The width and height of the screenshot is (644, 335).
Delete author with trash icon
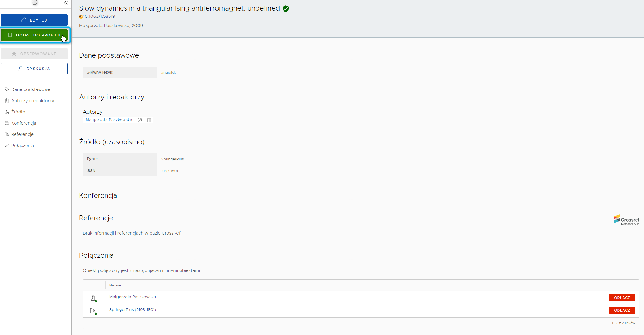[149, 120]
